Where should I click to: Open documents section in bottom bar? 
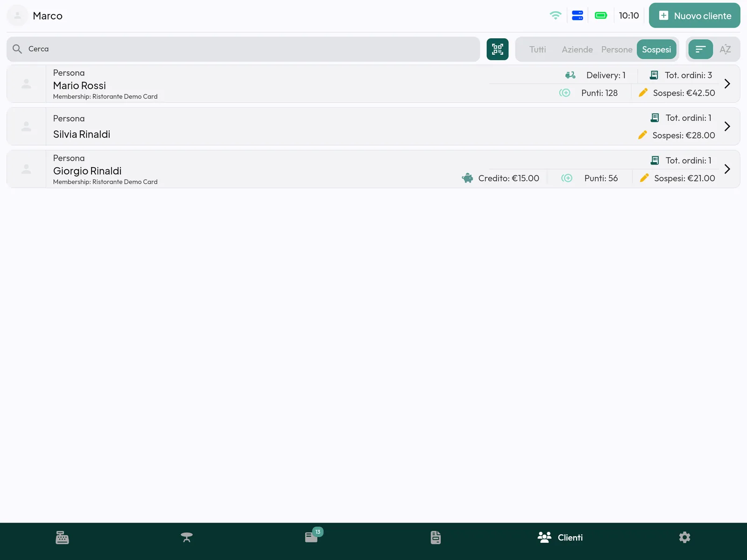[x=436, y=538]
